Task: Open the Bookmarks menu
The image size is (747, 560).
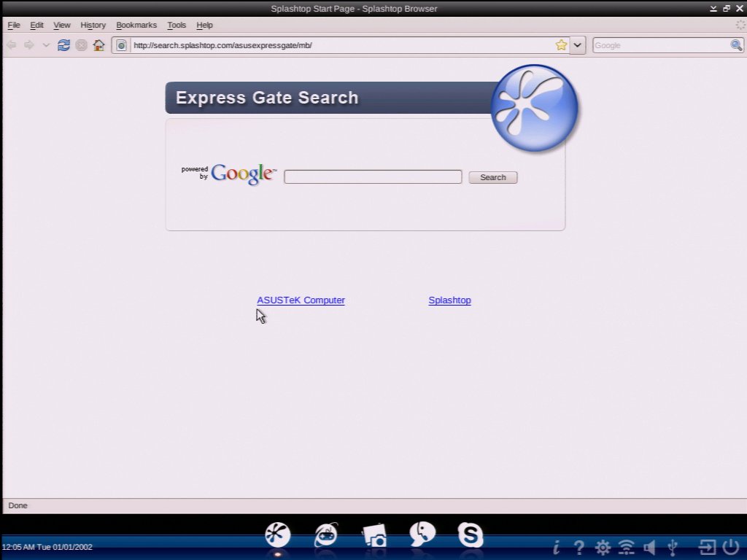Action: pos(136,25)
